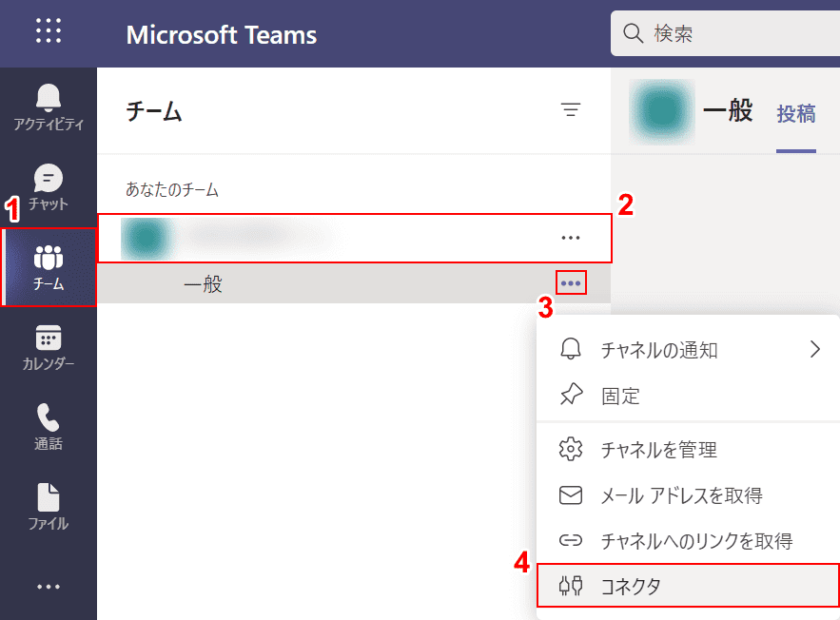Open チャネルの通知 menu item
The height and width of the screenshot is (620, 840).
(689, 350)
